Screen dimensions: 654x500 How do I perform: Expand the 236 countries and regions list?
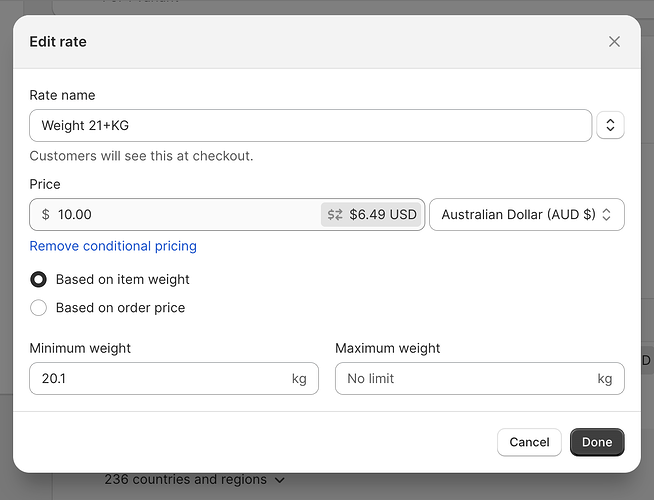coord(194,480)
